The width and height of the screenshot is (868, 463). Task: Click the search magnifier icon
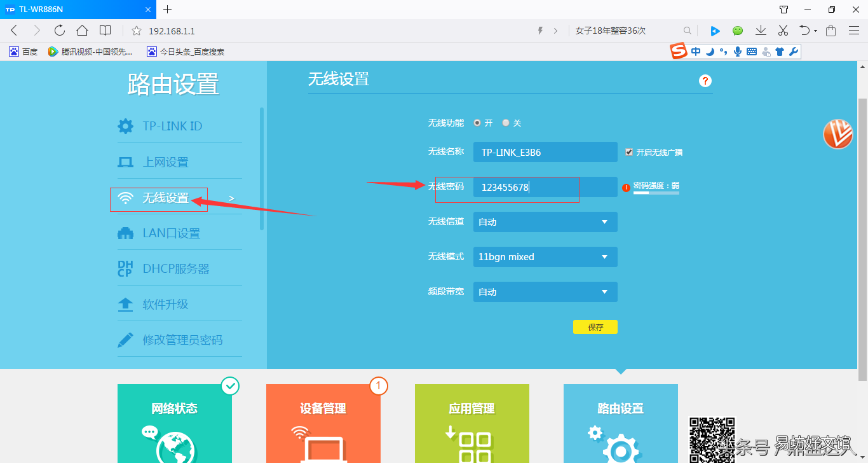[688, 31]
